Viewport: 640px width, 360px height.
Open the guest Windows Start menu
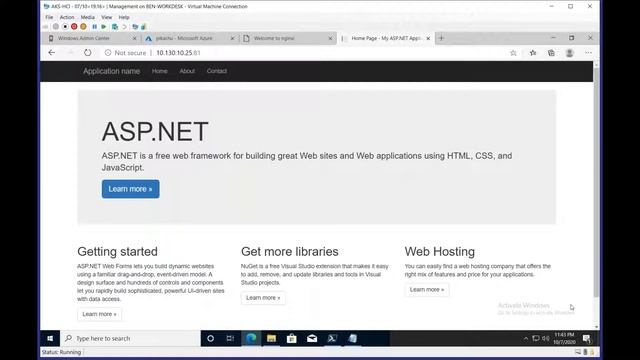(50, 338)
